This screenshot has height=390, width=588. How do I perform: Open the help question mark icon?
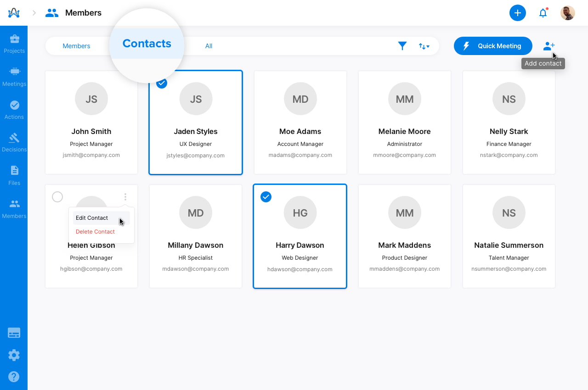pyautogui.click(x=14, y=377)
